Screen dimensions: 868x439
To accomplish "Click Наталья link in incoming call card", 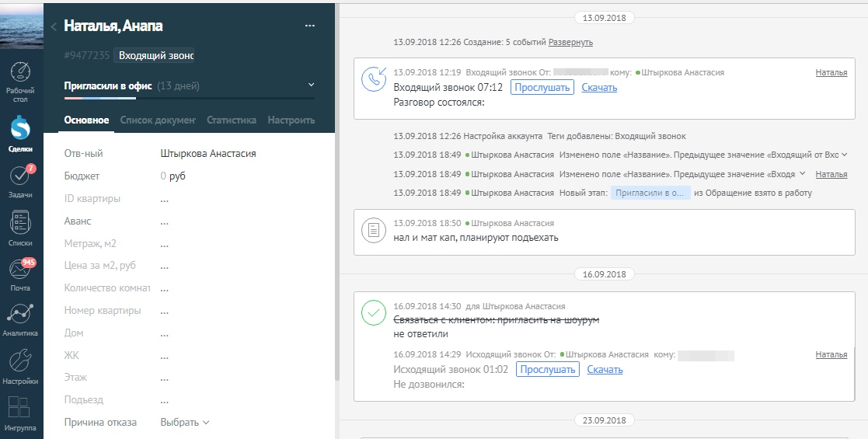I will coord(831,72).
